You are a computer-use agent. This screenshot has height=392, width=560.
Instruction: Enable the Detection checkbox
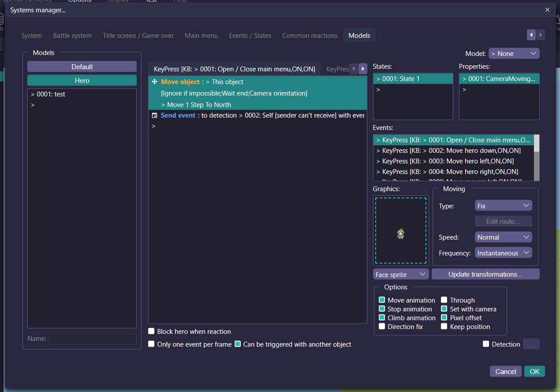[x=486, y=344]
